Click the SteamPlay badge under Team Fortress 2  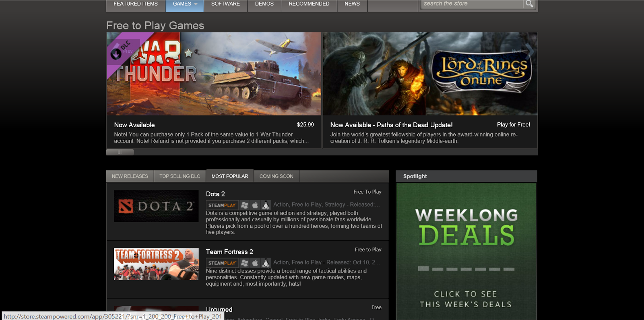pos(222,263)
